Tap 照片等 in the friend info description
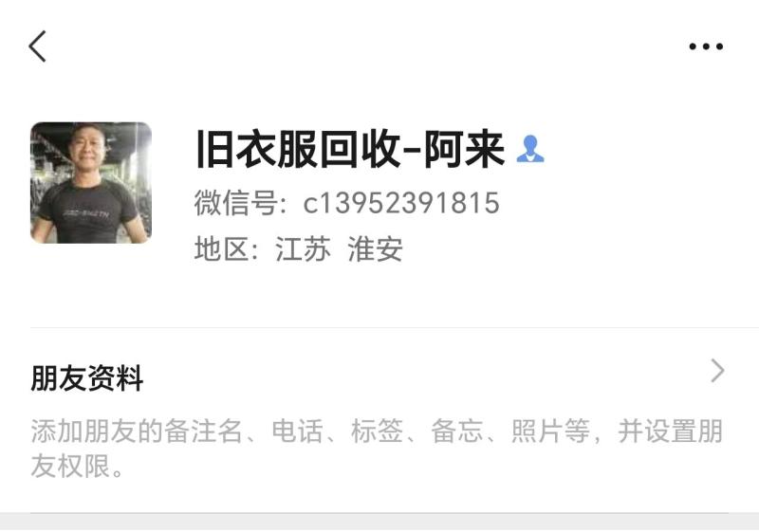 [550, 431]
